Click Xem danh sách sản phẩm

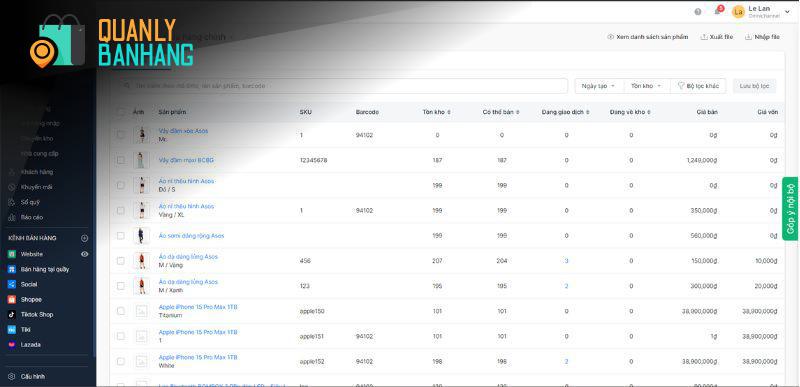click(647, 37)
